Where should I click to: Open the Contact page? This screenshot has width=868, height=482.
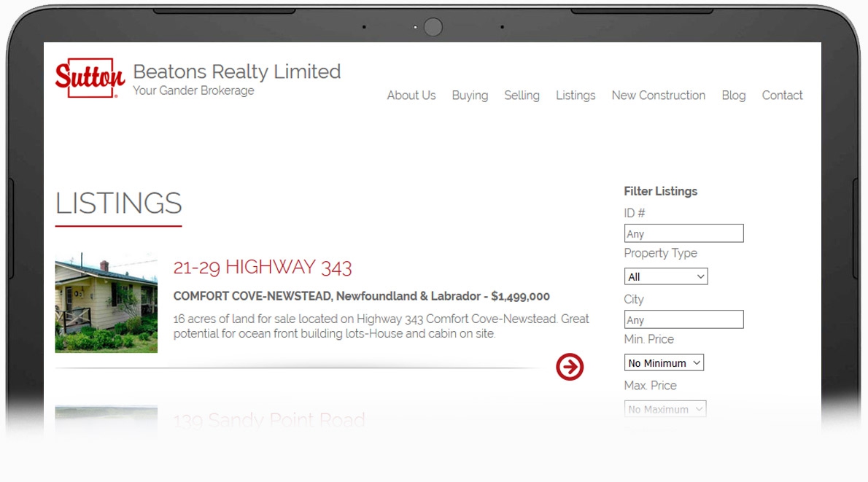(782, 96)
